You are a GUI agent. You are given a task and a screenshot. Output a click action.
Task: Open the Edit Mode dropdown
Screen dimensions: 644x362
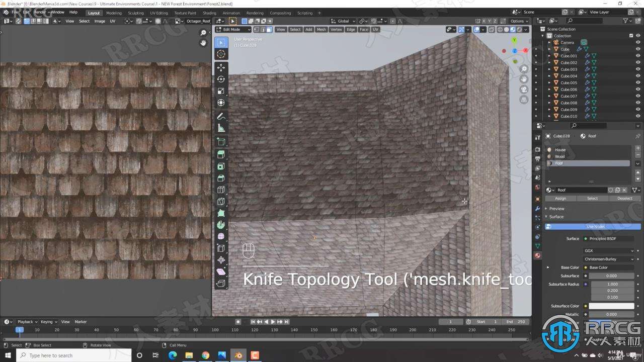click(x=233, y=29)
